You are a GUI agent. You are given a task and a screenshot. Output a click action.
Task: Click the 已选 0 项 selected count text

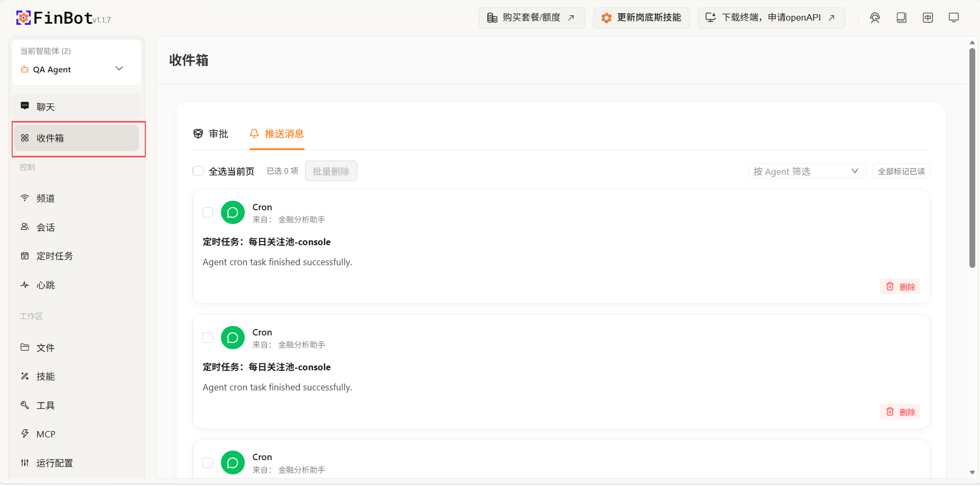tap(282, 171)
